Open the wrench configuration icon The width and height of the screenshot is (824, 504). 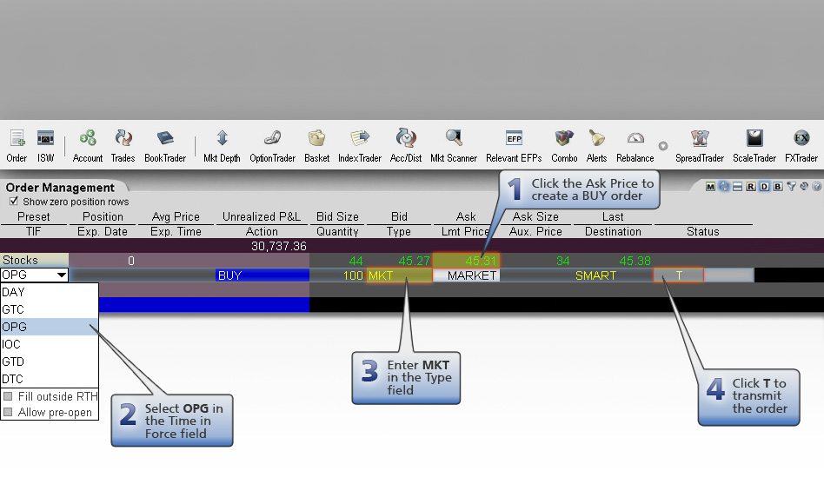804,187
